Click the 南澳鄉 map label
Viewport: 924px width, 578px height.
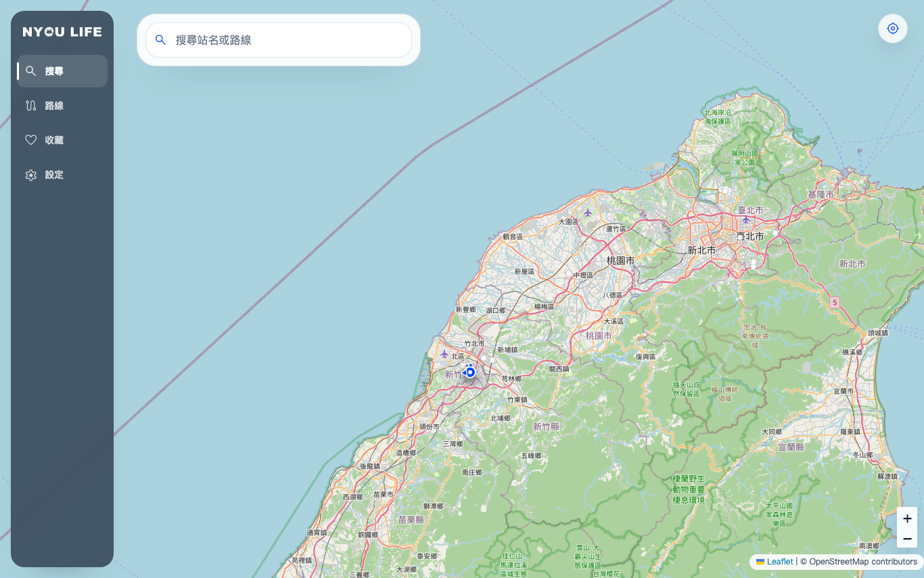(868, 546)
